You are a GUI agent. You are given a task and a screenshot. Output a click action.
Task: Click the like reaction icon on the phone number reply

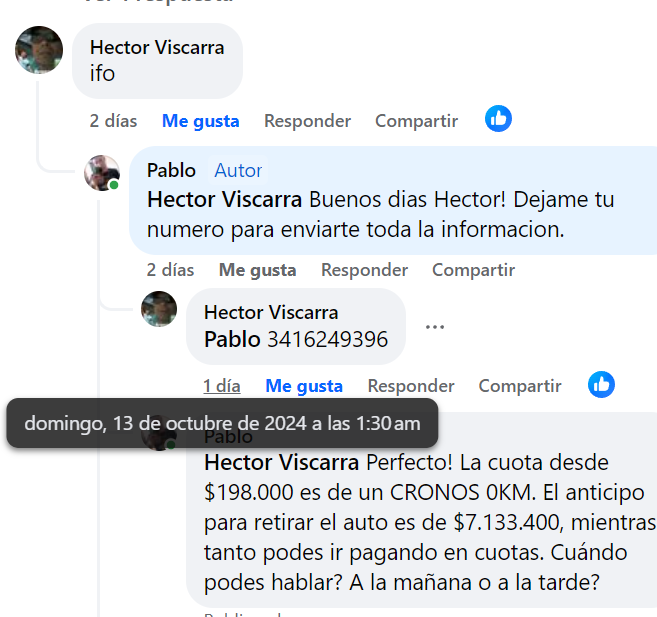601,384
